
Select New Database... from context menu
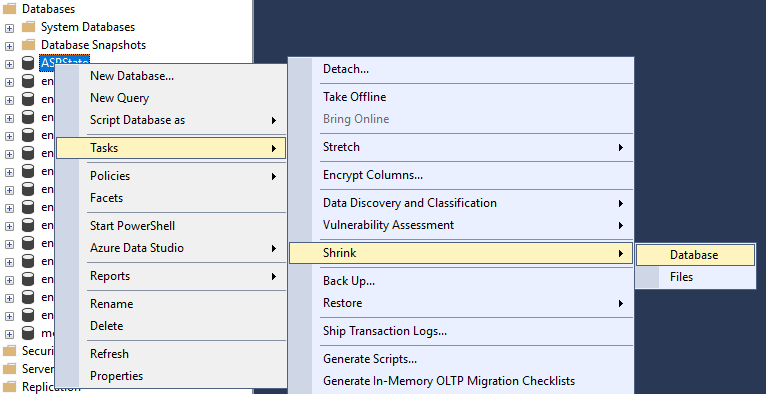[x=171, y=76]
